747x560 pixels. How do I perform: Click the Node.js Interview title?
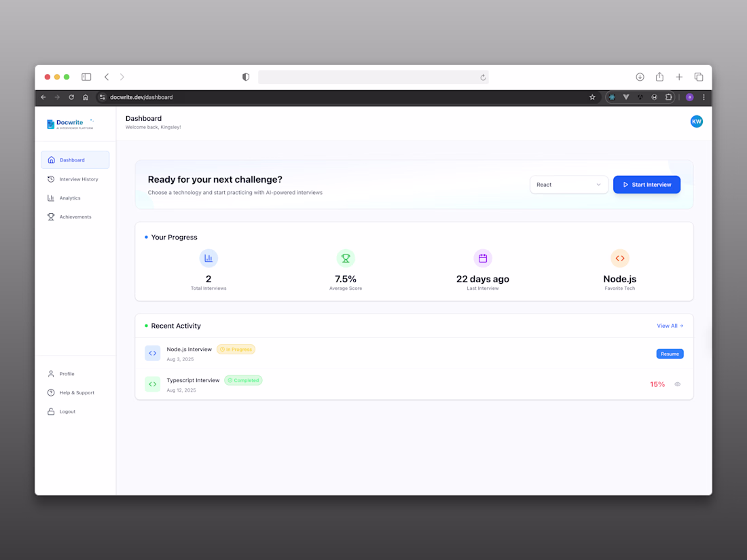[189, 350]
